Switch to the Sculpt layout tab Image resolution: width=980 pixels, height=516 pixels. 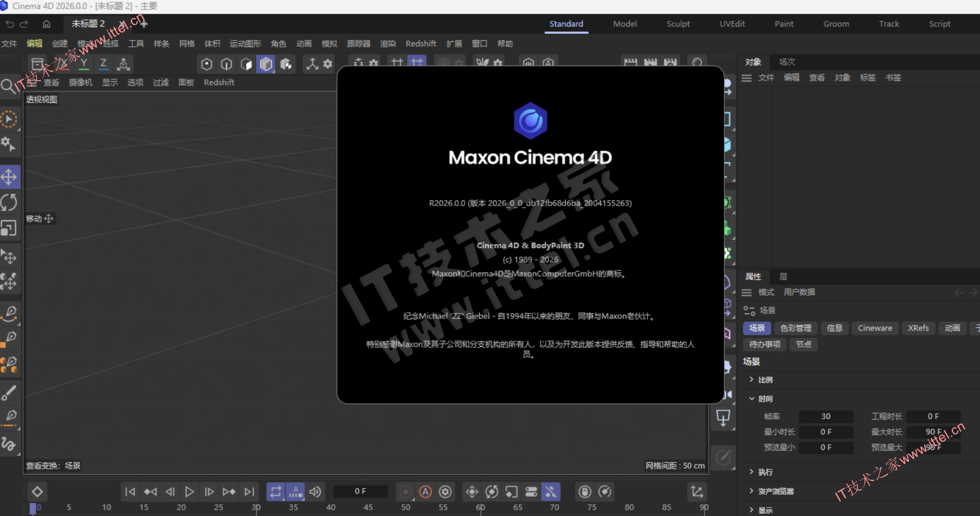click(678, 24)
